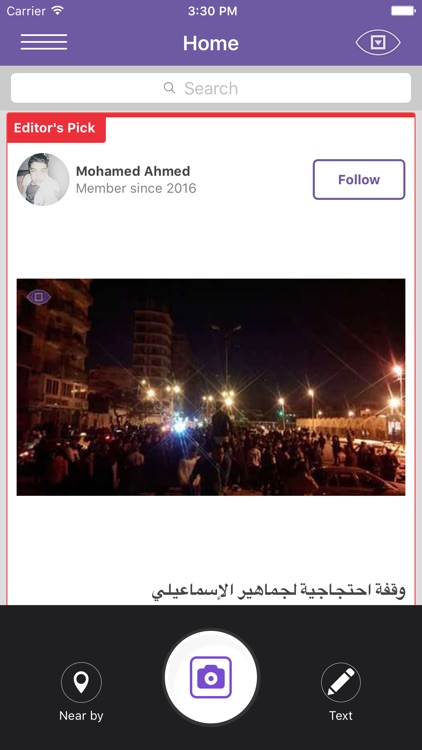
Task: Tap the pencil Text icon
Action: pos(341,682)
